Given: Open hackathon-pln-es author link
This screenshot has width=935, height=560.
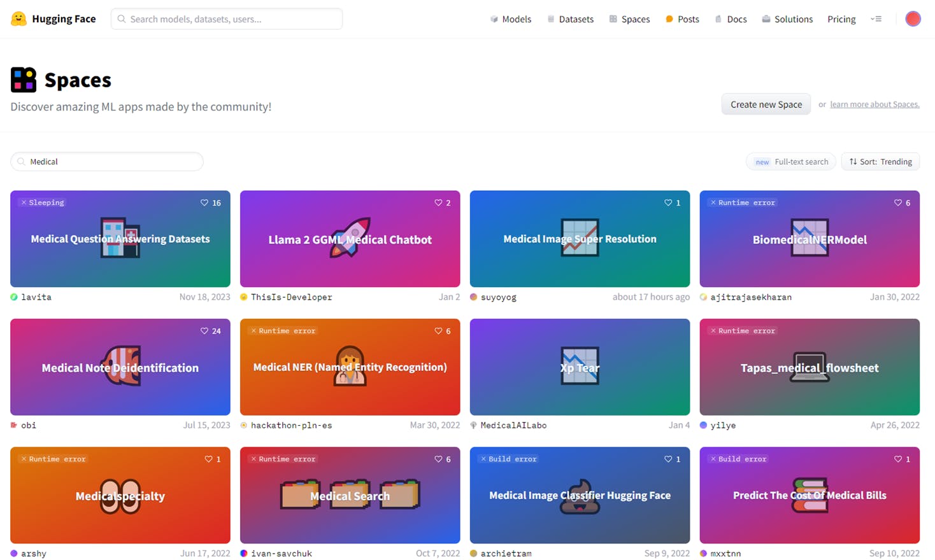Looking at the screenshot, I should pyautogui.click(x=291, y=425).
